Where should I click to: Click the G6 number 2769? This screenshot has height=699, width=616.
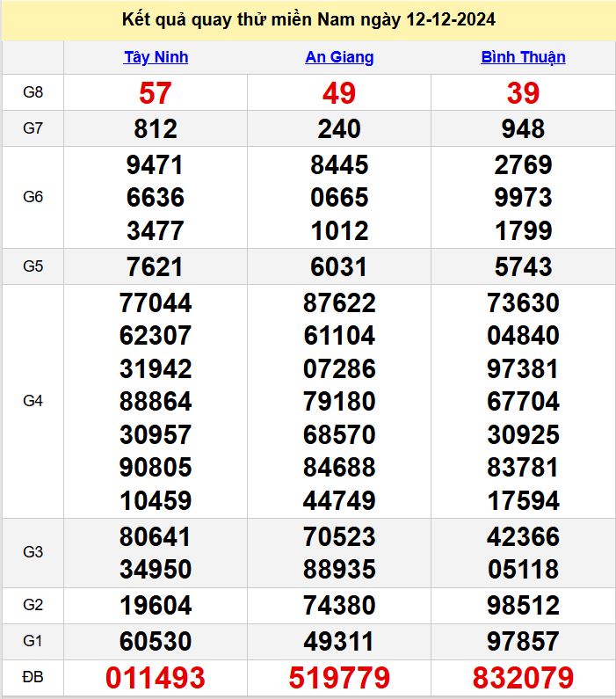click(x=524, y=165)
